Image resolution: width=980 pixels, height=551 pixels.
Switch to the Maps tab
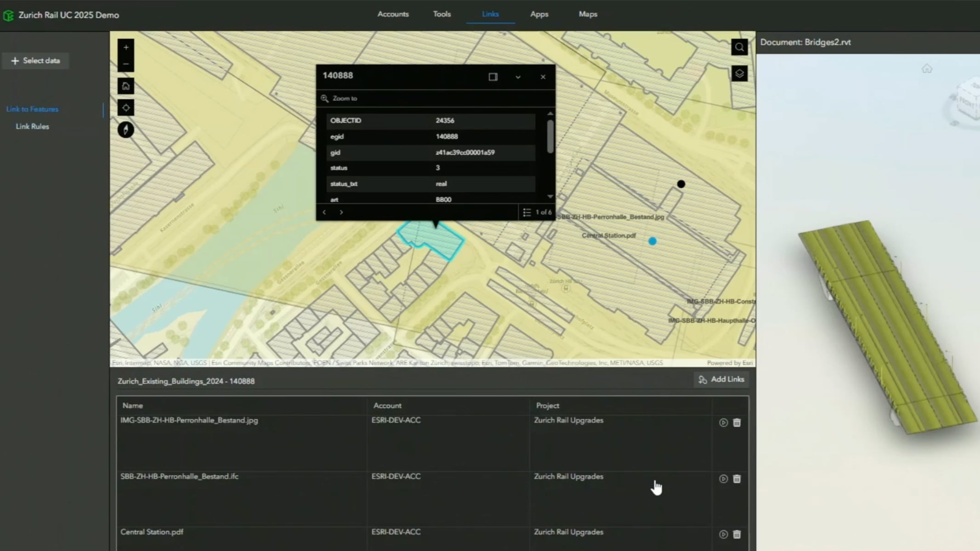pyautogui.click(x=588, y=14)
